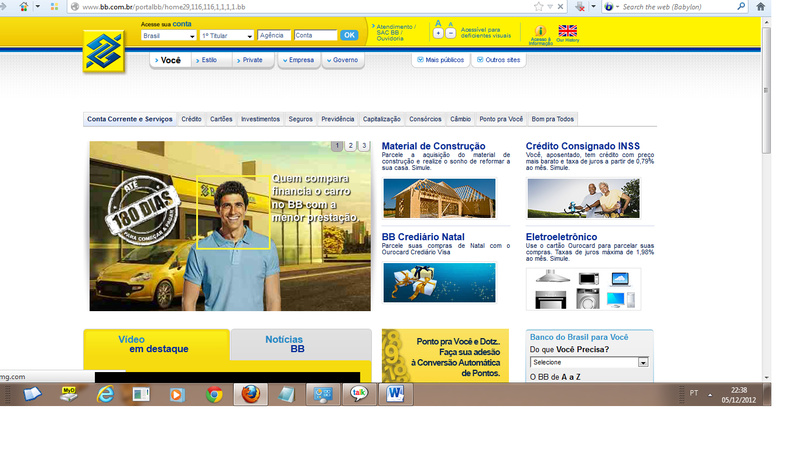Click the downloads icon in browser toolbar
Viewport: 800px width, 450px height.
pos(580,7)
